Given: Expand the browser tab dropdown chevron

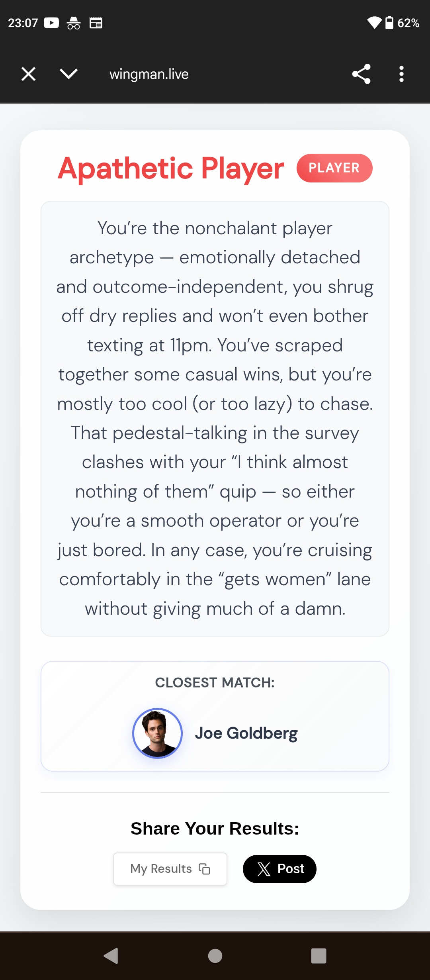Looking at the screenshot, I should pyautogui.click(x=68, y=74).
